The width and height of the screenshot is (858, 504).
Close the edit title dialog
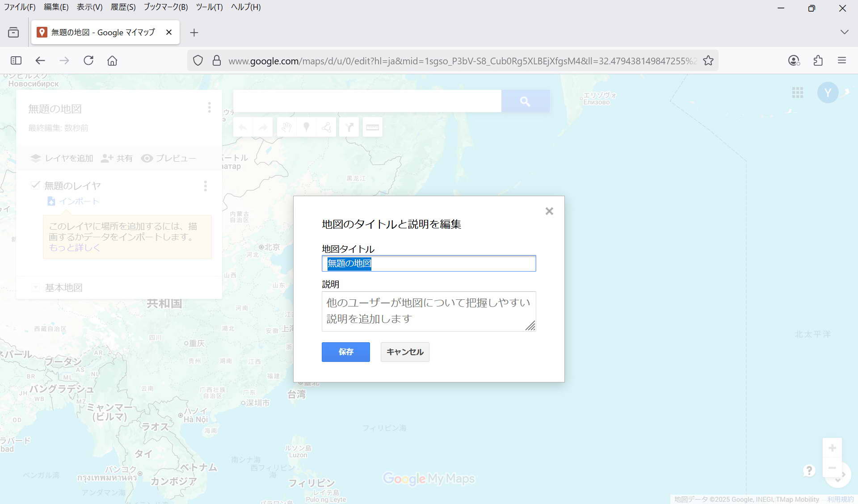tap(549, 211)
